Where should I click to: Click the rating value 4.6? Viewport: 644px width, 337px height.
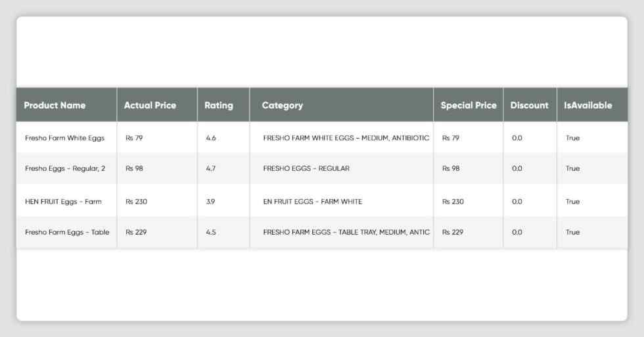pos(211,138)
